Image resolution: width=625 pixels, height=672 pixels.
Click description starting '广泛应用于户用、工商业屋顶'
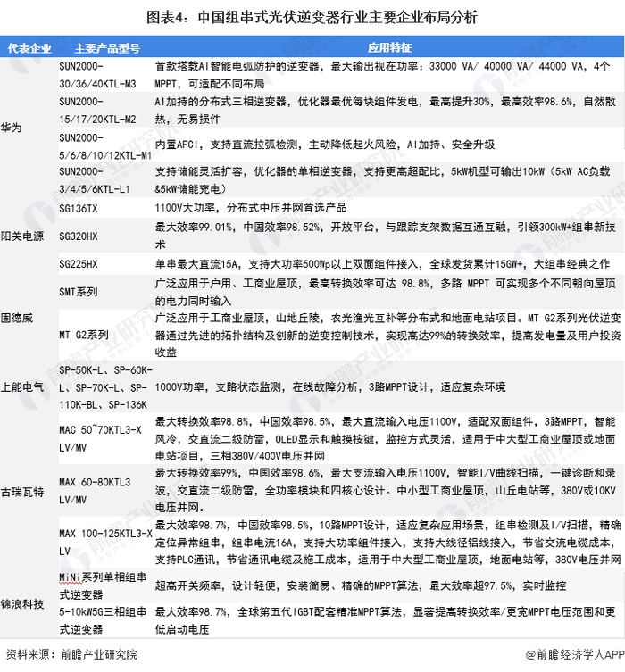pos(386,293)
